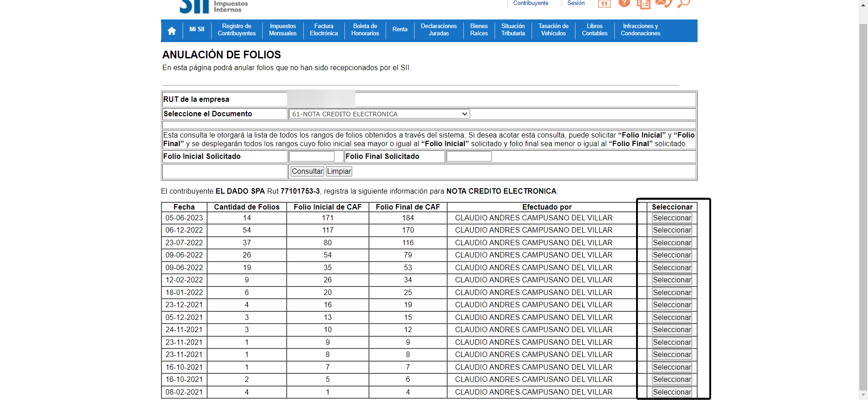Click Seleccionar for folios 5 to 6
This screenshot has width=868, height=400.
tap(672, 380)
